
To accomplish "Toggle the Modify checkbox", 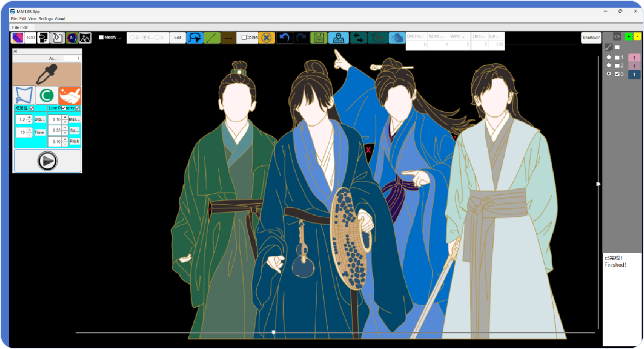I will coord(101,38).
